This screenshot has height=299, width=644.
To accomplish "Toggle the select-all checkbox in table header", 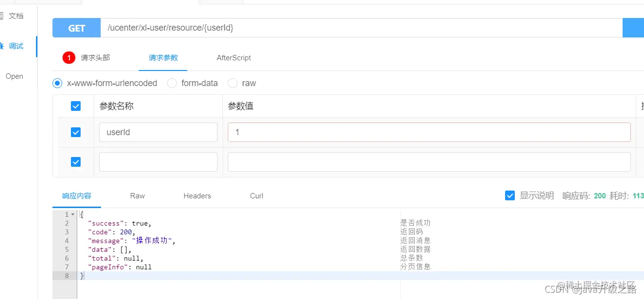I will [76, 106].
